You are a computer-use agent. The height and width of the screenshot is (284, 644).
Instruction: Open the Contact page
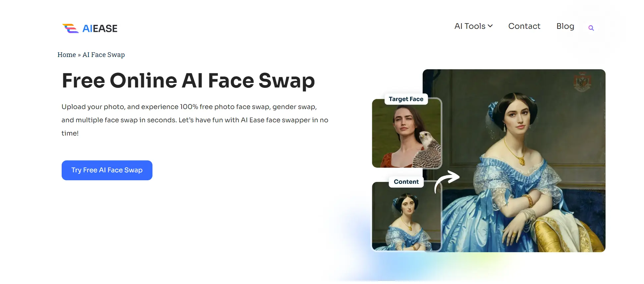(524, 26)
